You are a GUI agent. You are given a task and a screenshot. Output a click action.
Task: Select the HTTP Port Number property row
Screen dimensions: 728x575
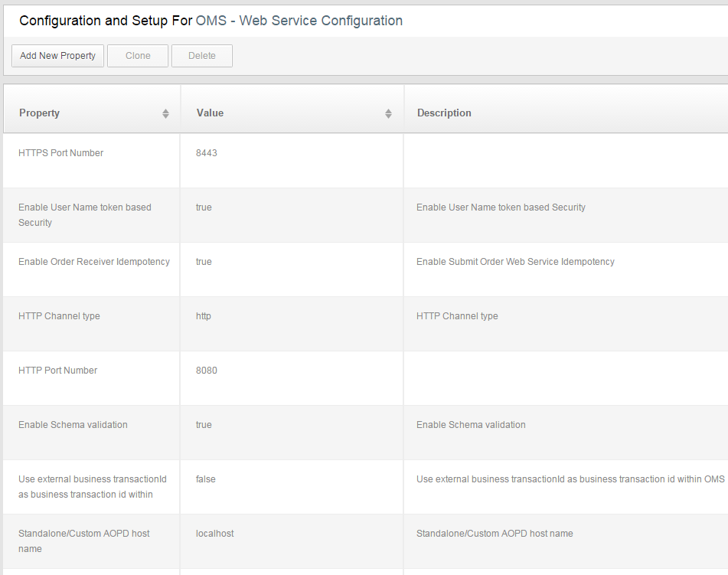[x=58, y=371]
